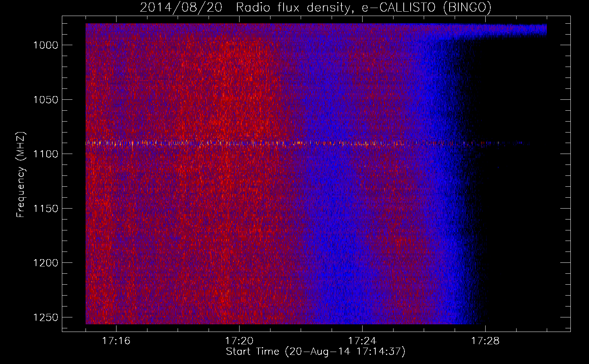Select the 1250 frequency tick label
589x364 pixels.
click(46, 317)
